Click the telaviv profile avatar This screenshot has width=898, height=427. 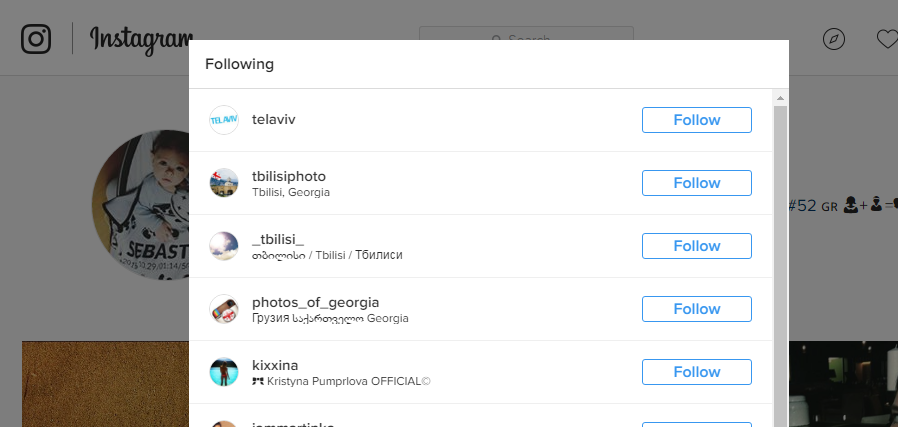tap(224, 120)
